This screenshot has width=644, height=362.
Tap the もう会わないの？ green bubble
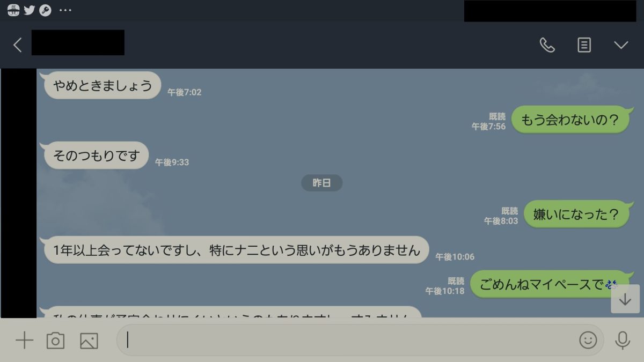pyautogui.click(x=569, y=120)
